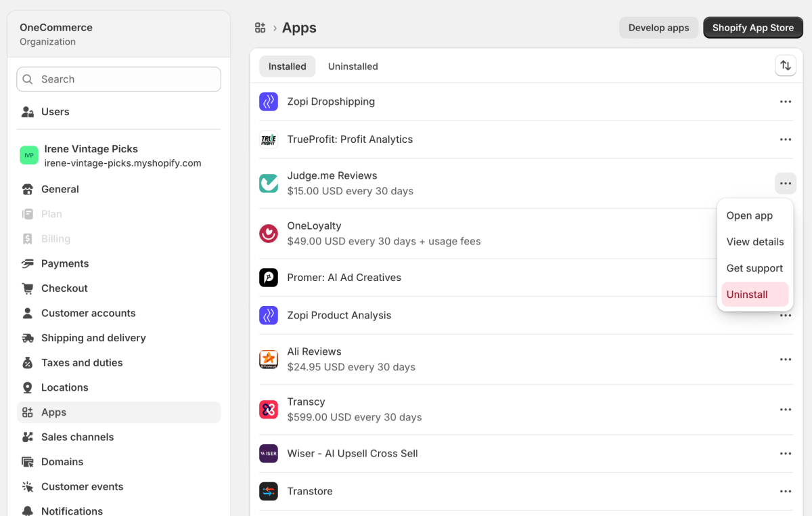Select Open app from the menu
812x516 pixels.
pos(754,215)
